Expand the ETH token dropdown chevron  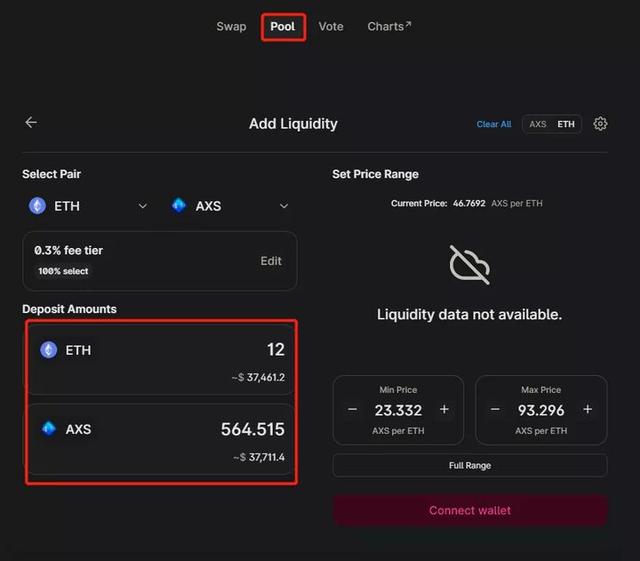pos(142,206)
